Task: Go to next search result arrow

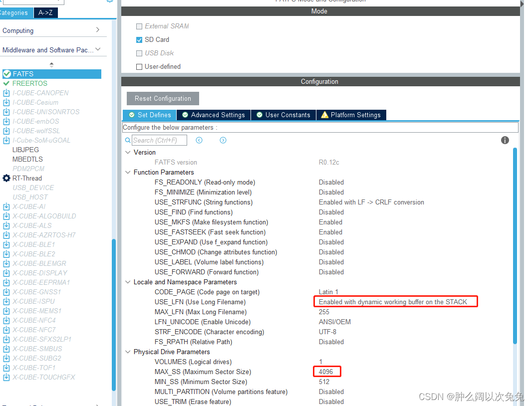Action: coord(223,140)
